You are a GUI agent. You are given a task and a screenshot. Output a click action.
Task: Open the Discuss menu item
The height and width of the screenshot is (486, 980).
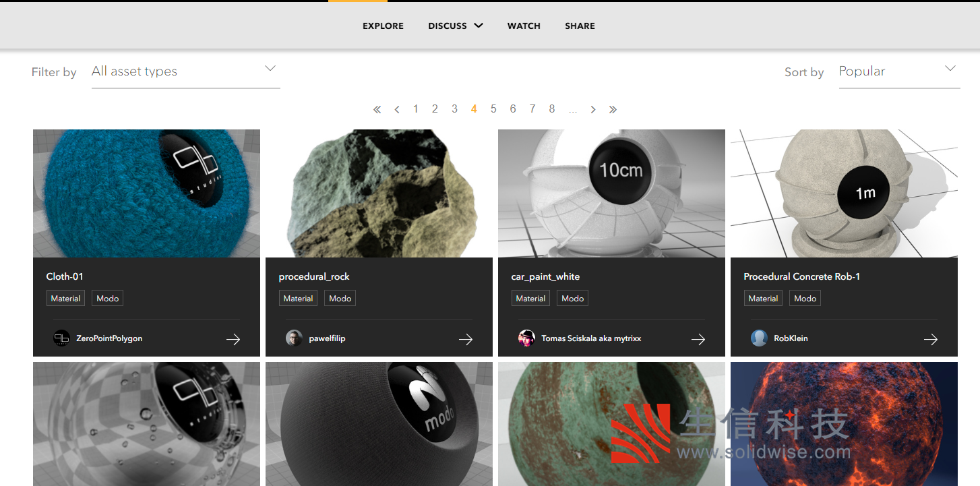tap(448, 26)
